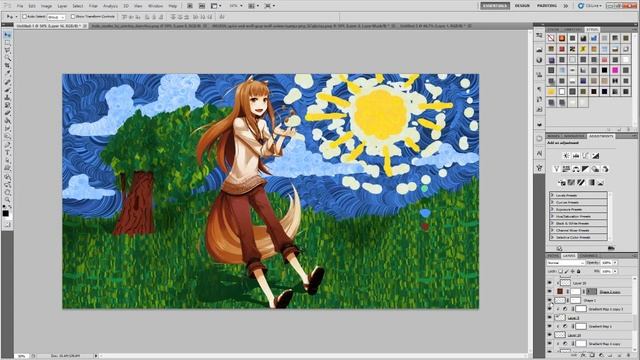Add an Exposure adjustment
Viewport: 640px width, 360px height.
pyautogui.click(x=596, y=156)
